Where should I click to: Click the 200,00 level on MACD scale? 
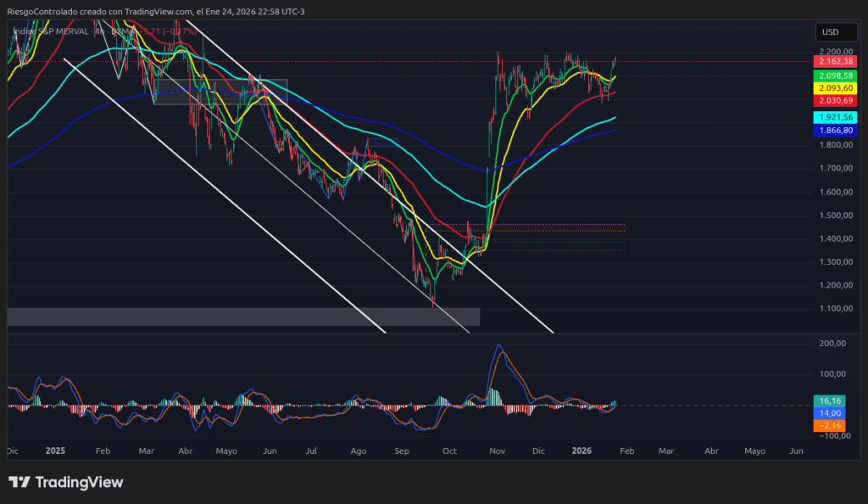(x=834, y=344)
